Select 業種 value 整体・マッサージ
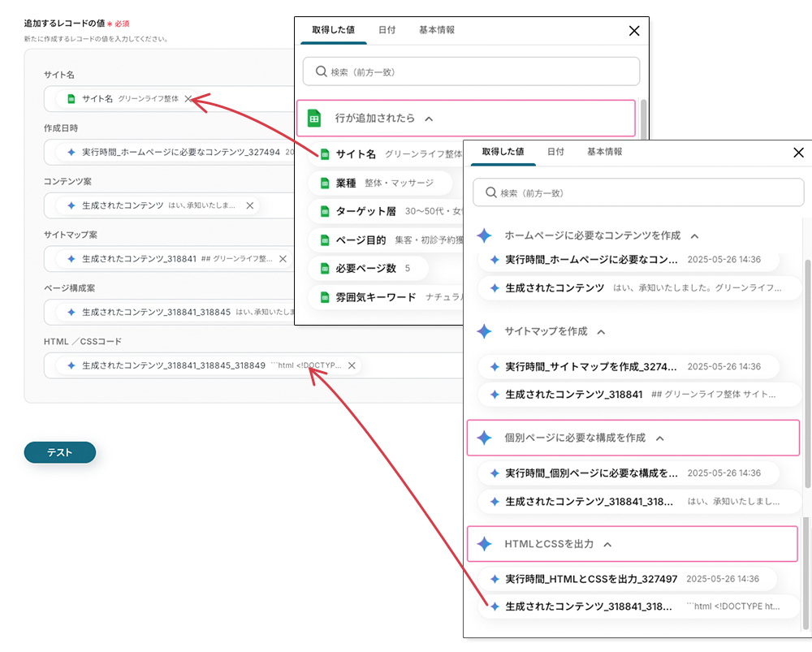 [x=380, y=183]
